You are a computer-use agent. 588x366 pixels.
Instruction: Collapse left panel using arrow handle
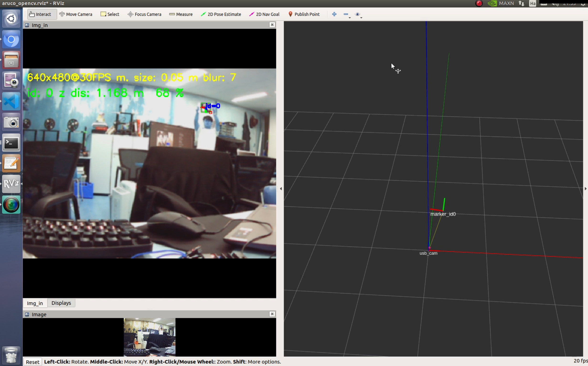pos(281,188)
